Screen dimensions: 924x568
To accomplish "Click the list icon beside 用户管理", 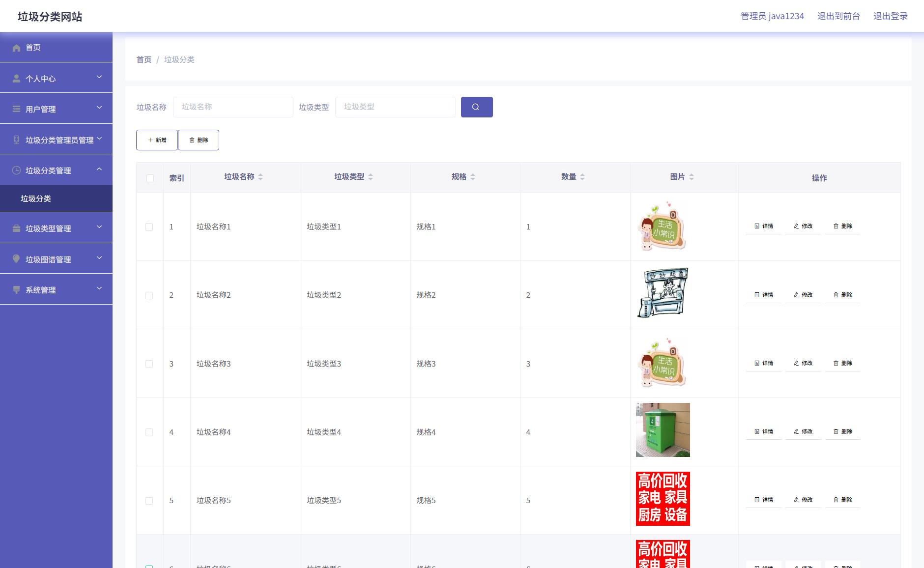I will [16, 109].
